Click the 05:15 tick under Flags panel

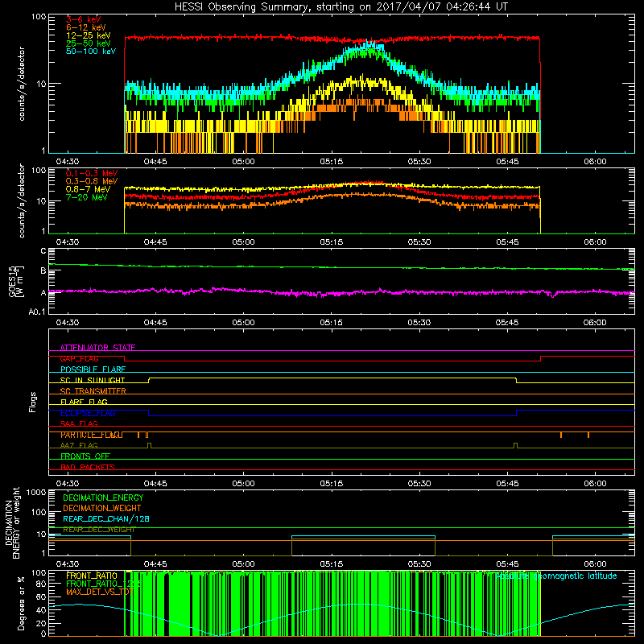click(332, 484)
